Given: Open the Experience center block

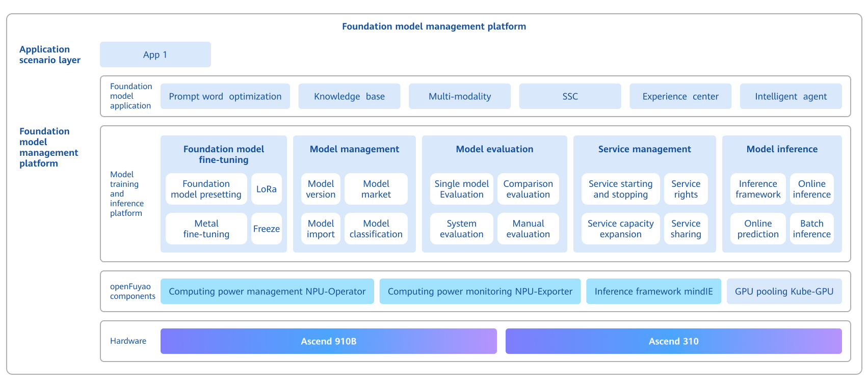Looking at the screenshot, I should [680, 96].
